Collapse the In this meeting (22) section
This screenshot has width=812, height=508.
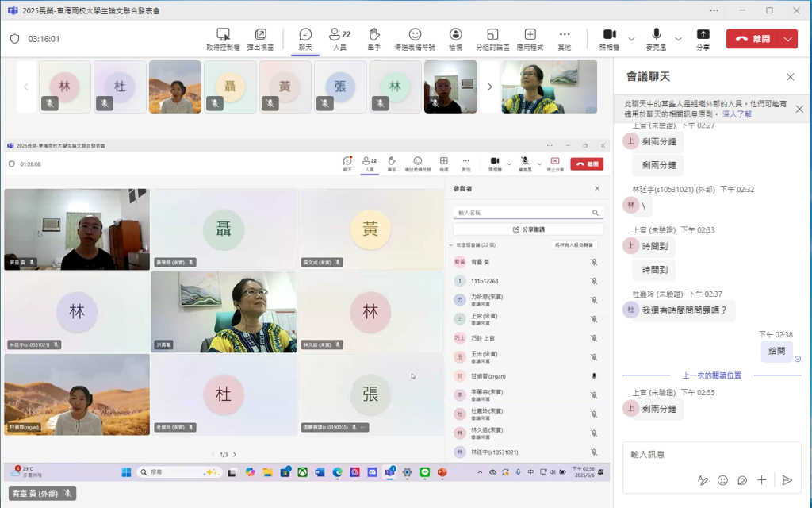pyautogui.click(x=450, y=244)
